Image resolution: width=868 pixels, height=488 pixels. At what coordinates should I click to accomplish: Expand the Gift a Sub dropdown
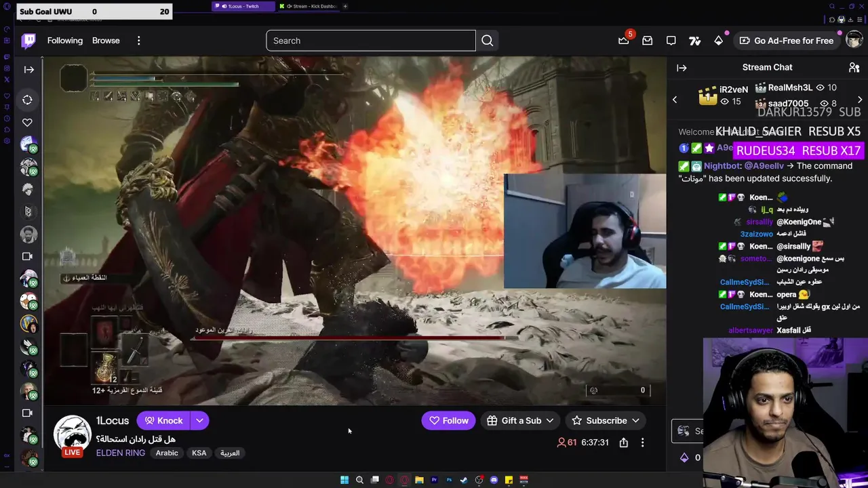550,421
